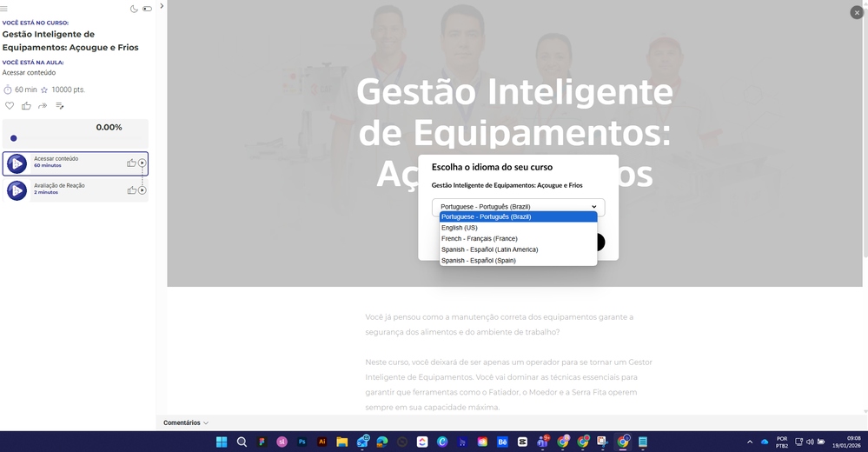Select Portuguese - Português (Brazil) option
Screen dimensions: 868x452
(x=518, y=216)
